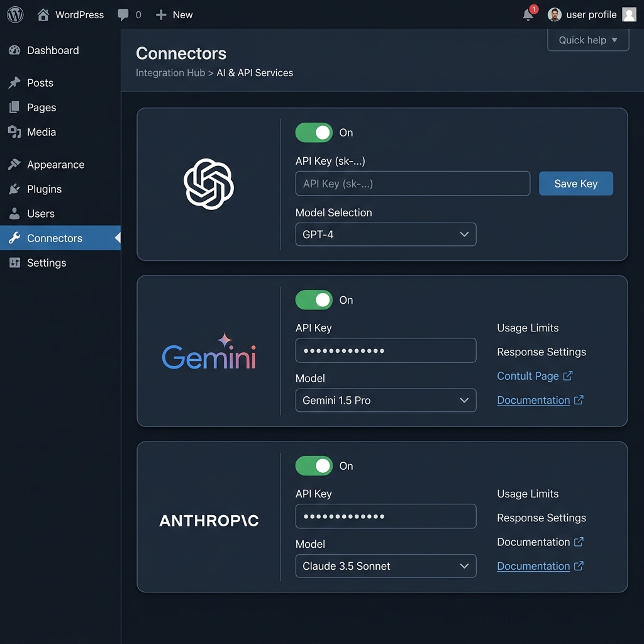The image size is (644, 644).
Task: Toggle off the Gemini connector switch
Action: point(314,300)
